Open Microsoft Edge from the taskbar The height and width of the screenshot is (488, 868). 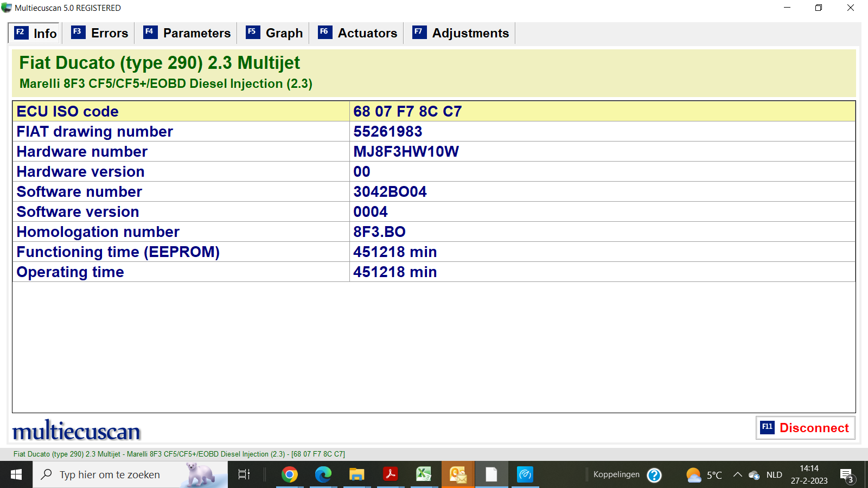point(323,474)
